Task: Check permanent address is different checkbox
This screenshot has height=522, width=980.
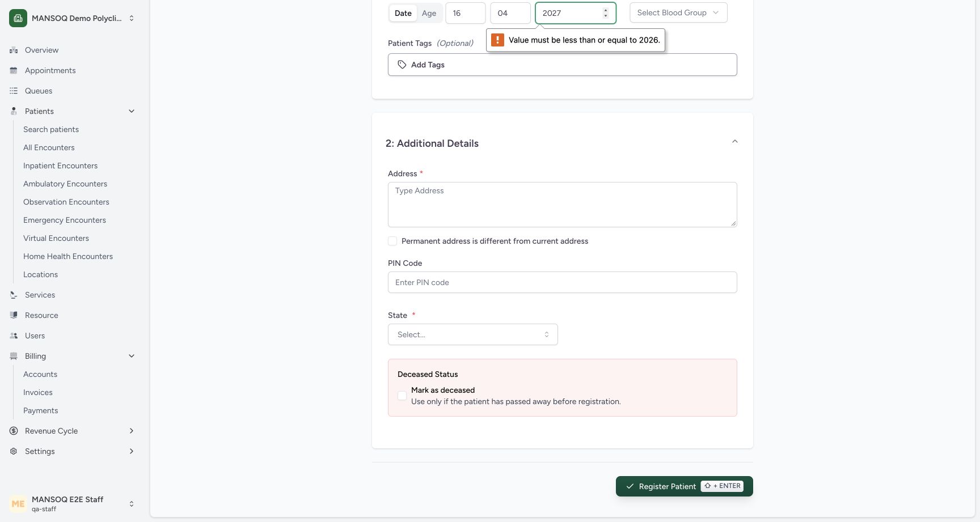Action: [x=392, y=241]
